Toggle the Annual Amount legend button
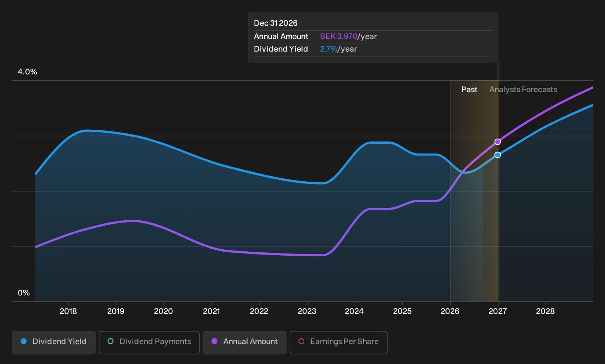Viewport: 605px width, 364px height. [245, 343]
